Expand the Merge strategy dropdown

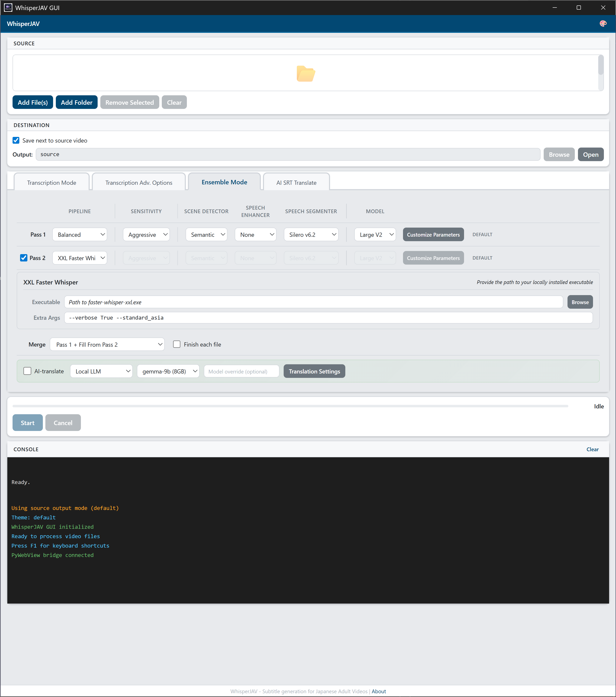(x=107, y=344)
